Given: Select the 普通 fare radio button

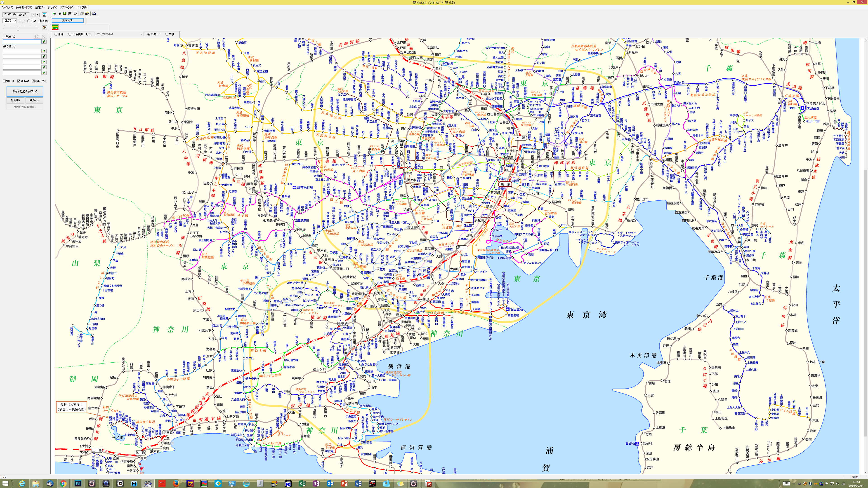Looking at the screenshot, I should (56, 34).
